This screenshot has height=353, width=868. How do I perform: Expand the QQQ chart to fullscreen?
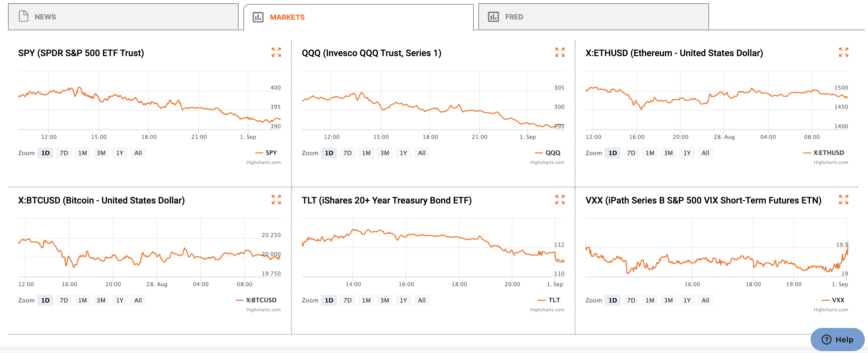click(560, 52)
